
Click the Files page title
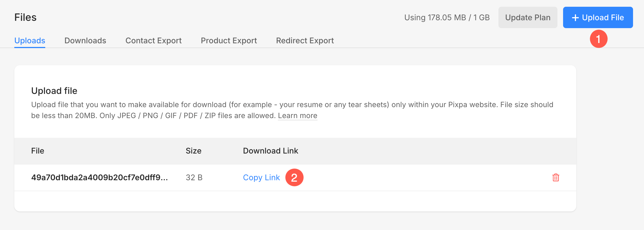[25, 17]
